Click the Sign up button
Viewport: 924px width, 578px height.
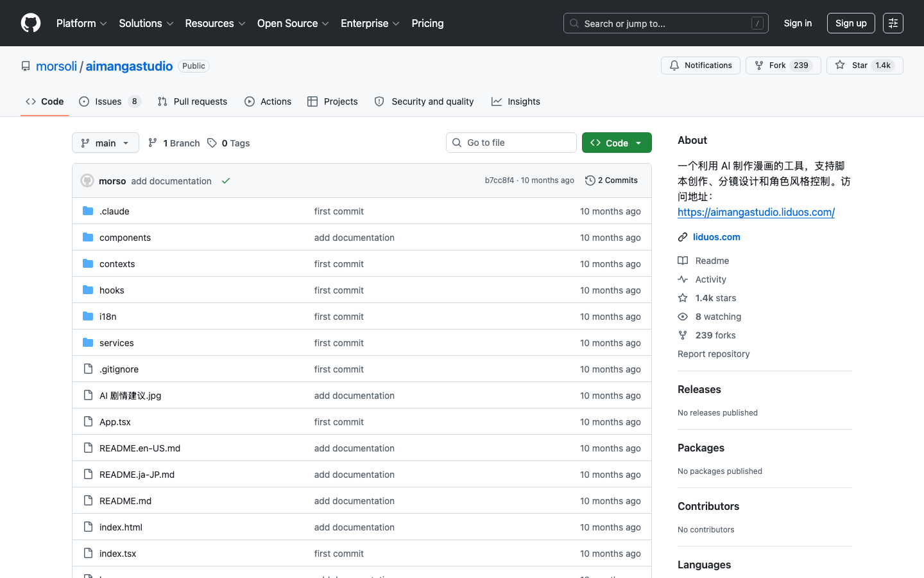click(x=851, y=23)
